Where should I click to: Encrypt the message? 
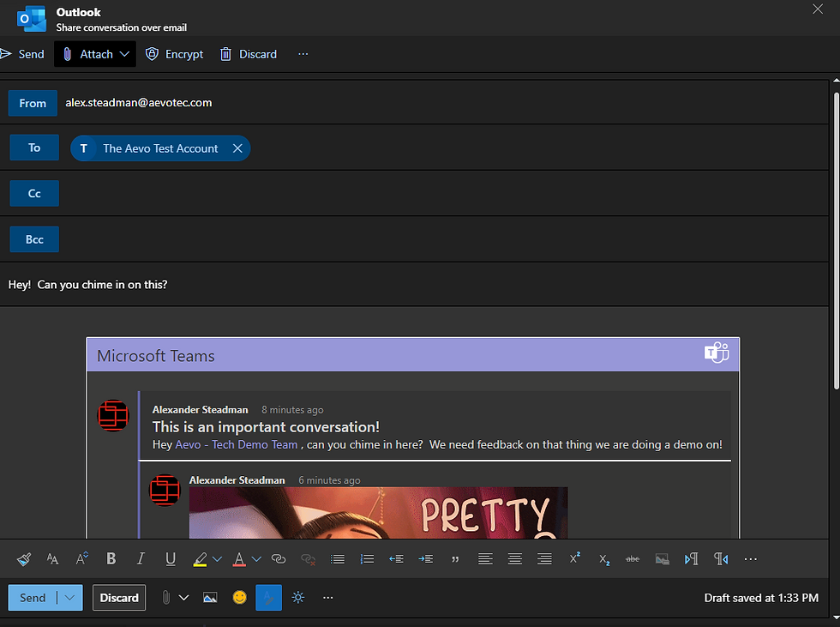tap(174, 54)
